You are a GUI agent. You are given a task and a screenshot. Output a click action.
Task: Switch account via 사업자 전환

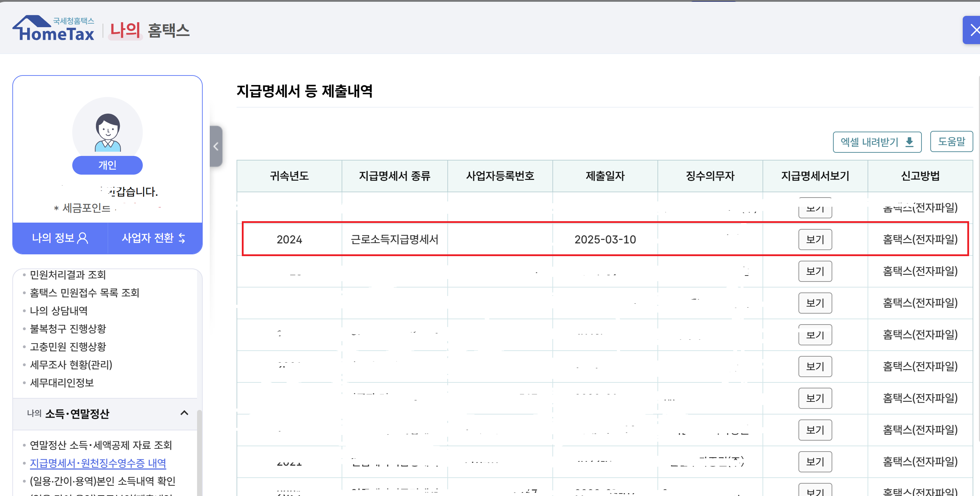click(x=154, y=238)
